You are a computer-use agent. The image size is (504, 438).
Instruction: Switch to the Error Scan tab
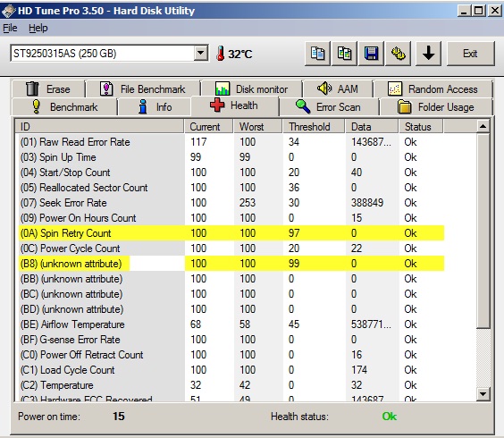coord(329,106)
